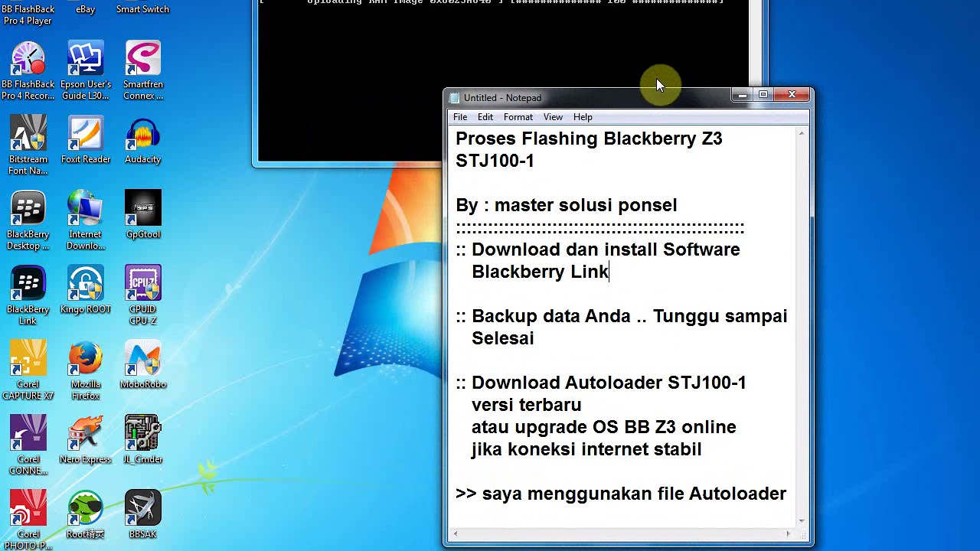This screenshot has width=980, height=551.
Task: Open Notepad View menu
Action: tap(553, 117)
